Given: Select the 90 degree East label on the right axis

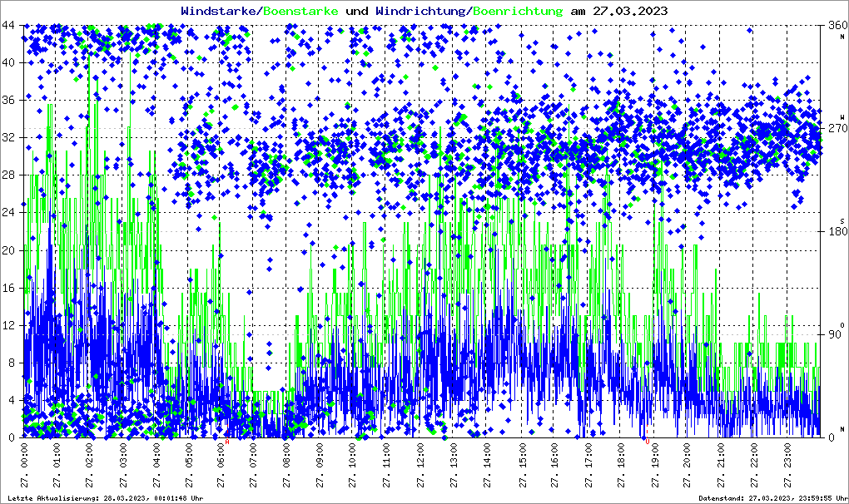Looking at the screenshot, I should pyautogui.click(x=835, y=335).
